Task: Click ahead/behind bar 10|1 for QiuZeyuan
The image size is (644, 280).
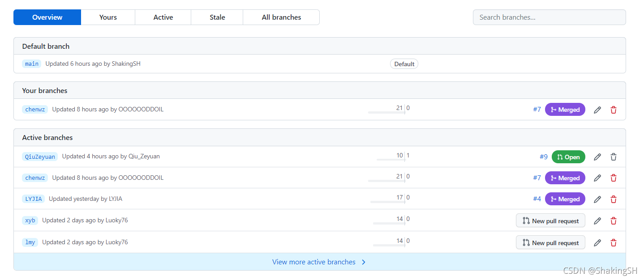Action: [393, 156]
